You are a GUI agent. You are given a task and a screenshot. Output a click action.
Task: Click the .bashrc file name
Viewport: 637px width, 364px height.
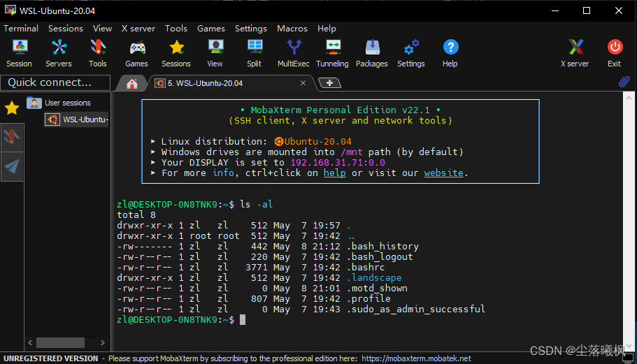click(366, 268)
